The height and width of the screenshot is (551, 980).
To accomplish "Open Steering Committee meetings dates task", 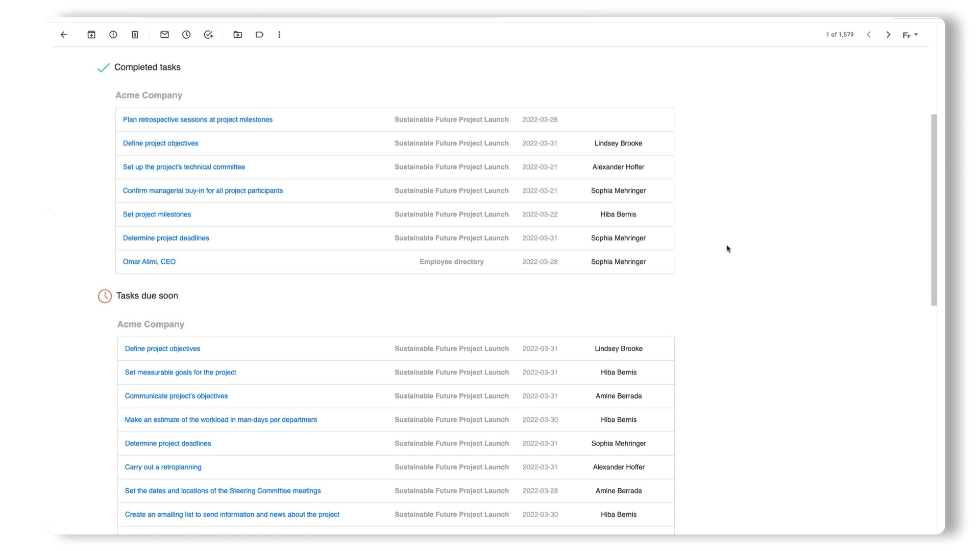I will (x=223, y=491).
